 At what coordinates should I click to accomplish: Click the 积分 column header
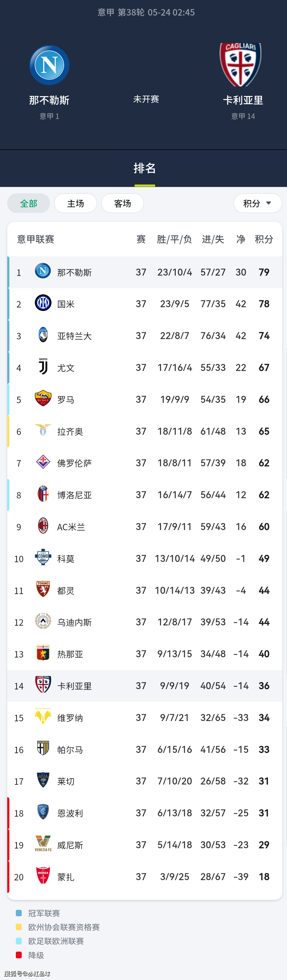264,239
